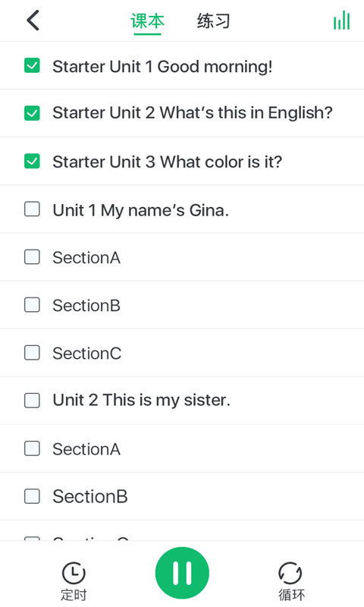The width and height of the screenshot is (364, 607).
Task: Check the Unit 2 This is my sister box
Action: coord(32,401)
